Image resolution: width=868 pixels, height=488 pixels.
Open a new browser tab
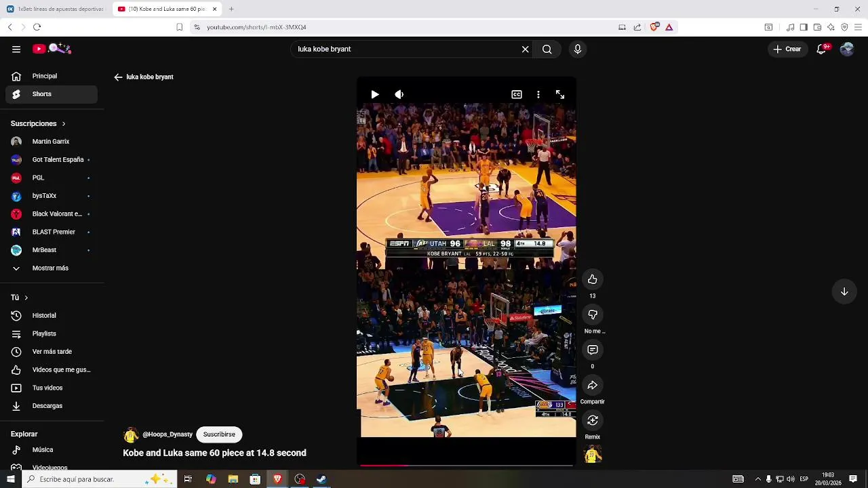[x=231, y=9]
